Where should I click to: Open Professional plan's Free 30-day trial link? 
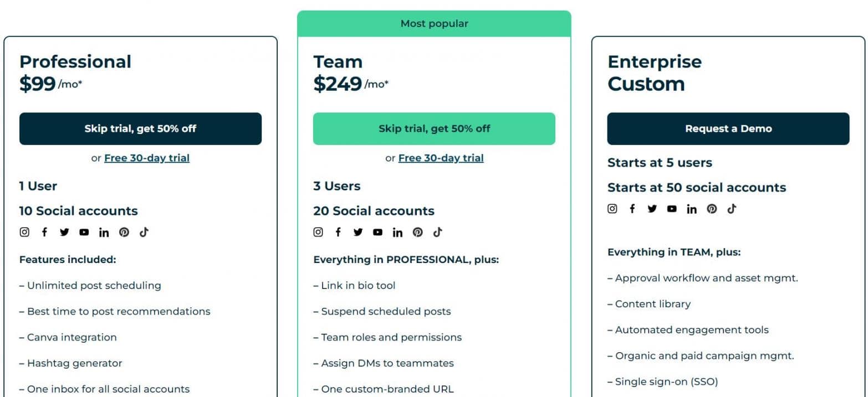pos(147,158)
